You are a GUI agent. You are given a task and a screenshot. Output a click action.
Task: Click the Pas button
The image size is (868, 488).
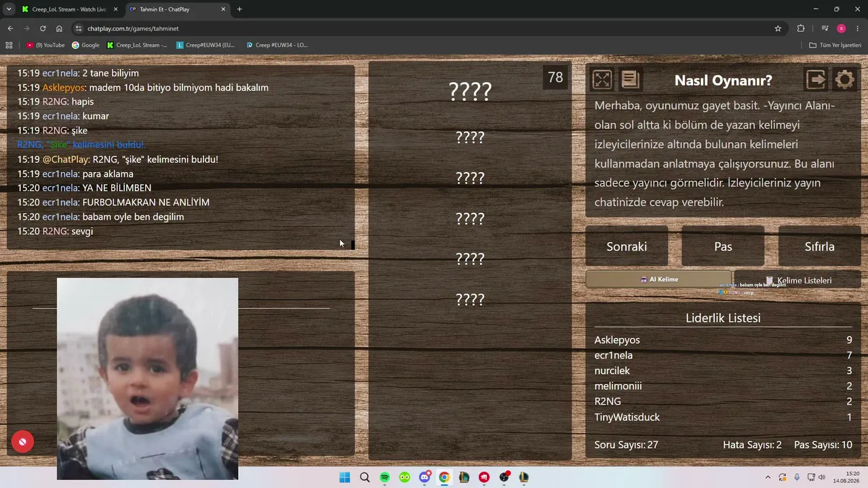pos(723,247)
